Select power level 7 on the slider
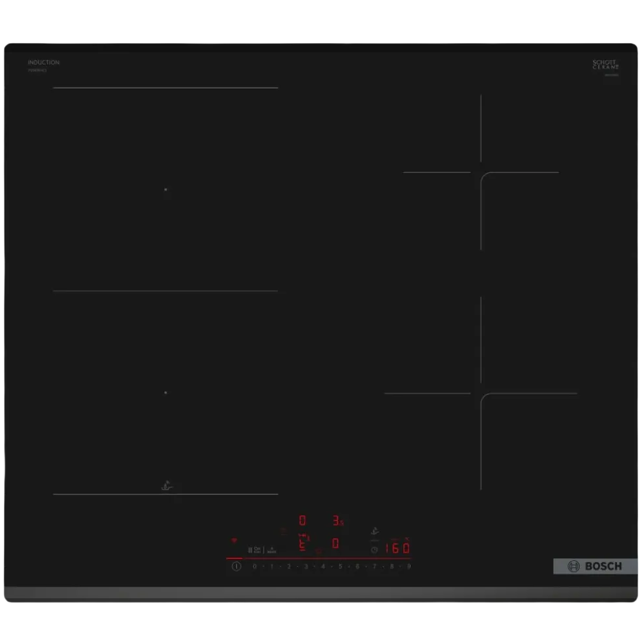Viewport: 644px width, 644px height. pyautogui.click(x=374, y=566)
